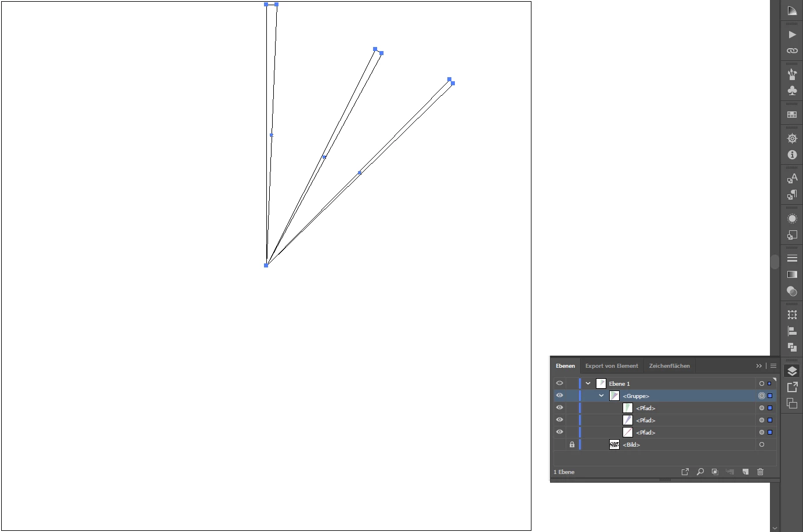Open the Links panel chain icon
The width and height of the screenshot is (803, 532).
coord(792,50)
